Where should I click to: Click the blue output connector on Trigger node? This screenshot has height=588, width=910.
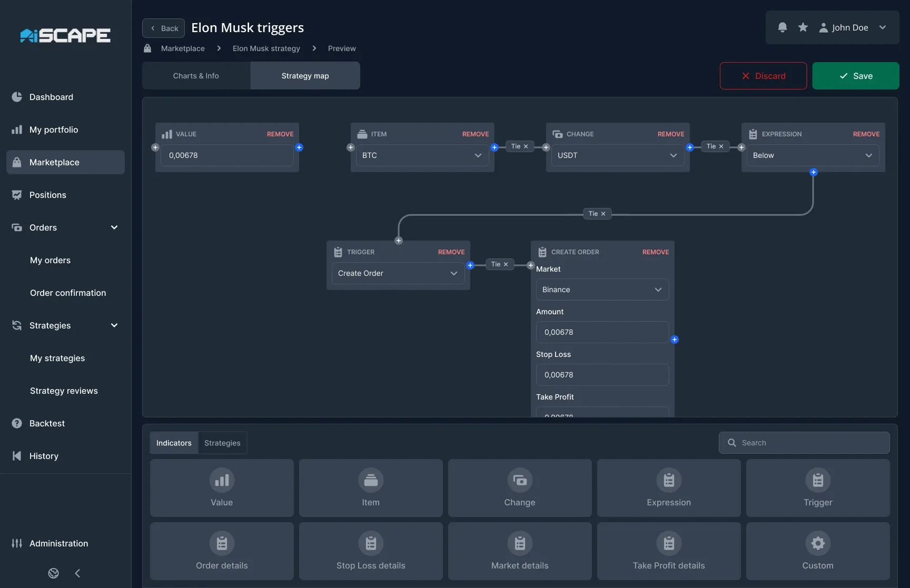[470, 265]
